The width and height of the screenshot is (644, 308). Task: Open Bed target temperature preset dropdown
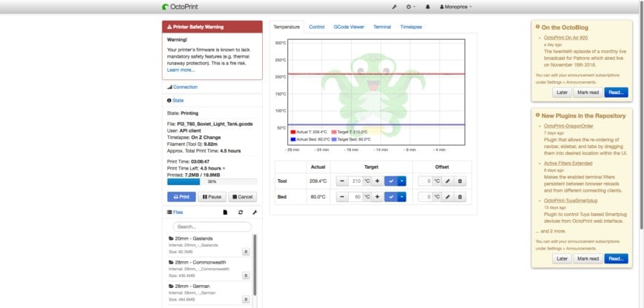402,197
